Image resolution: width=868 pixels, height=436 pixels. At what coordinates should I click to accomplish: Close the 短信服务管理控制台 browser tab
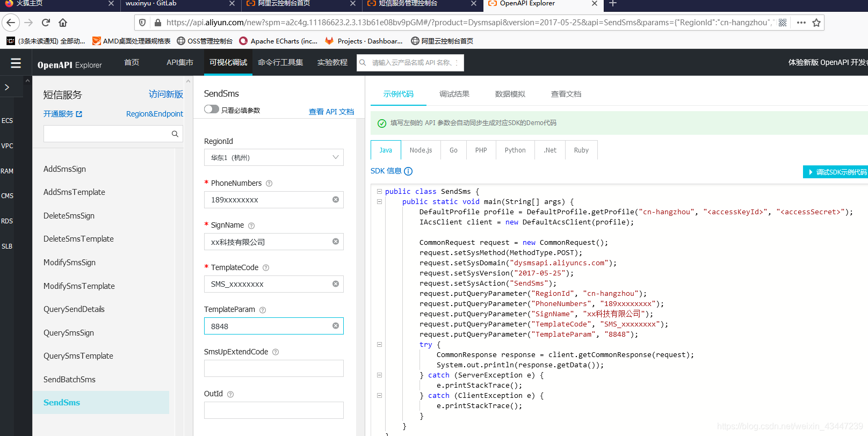(473, 4)
